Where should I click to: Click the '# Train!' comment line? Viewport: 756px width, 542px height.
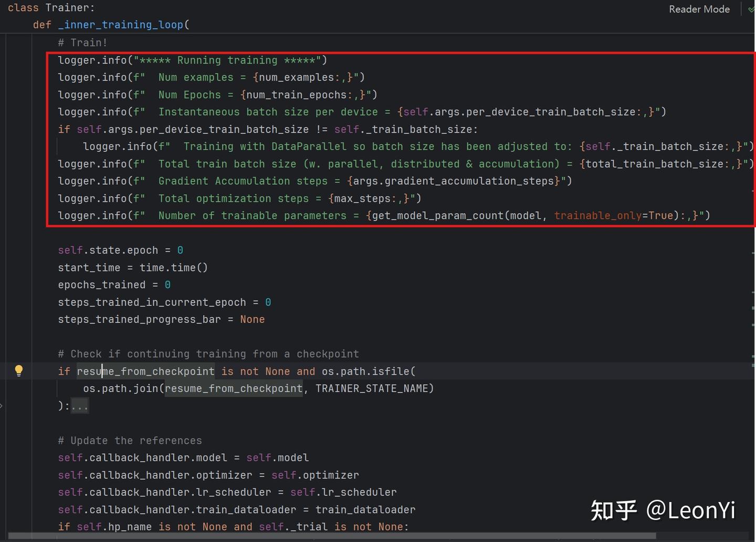pyautogui.click(x=82, y=43)
